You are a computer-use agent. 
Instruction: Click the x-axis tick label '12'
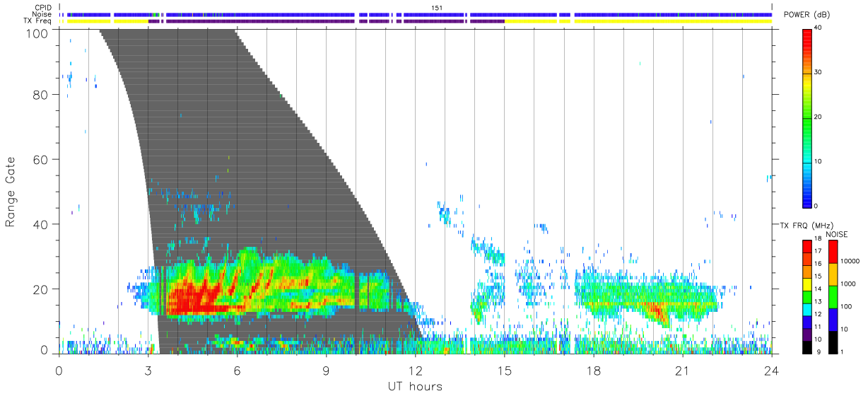click(415, 370)
